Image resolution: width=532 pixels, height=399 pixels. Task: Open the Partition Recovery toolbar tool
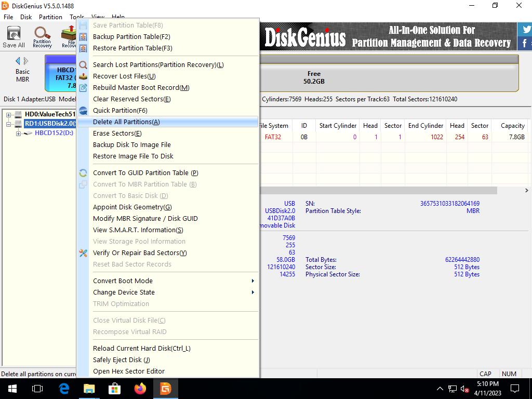[42, 37]
